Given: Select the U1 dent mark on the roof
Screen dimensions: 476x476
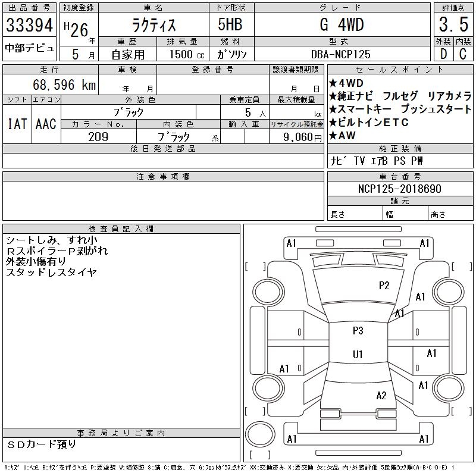Looking at the screenshot, I should pos(358,355).
